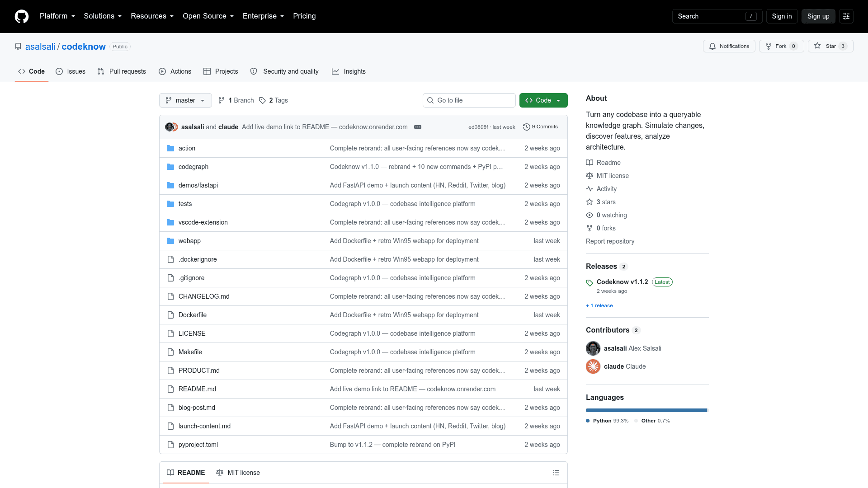Click the .dockerignore file icon
The height and width of the screenshot is (488, 868).
pos(170,259)
